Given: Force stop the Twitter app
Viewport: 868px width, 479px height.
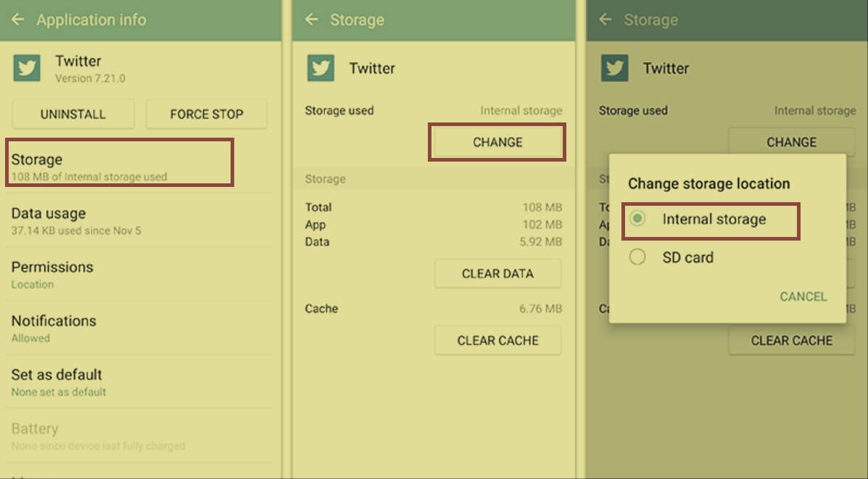Looking at the screenshot, I should pos(207,114).
